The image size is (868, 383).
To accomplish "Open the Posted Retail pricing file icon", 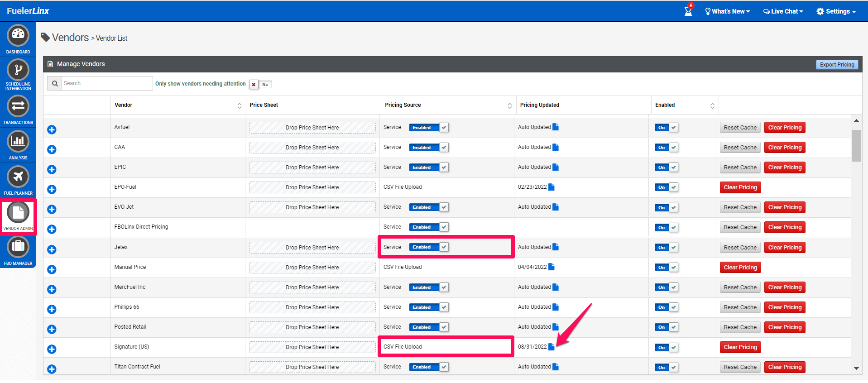I will [x=556, y=327].
